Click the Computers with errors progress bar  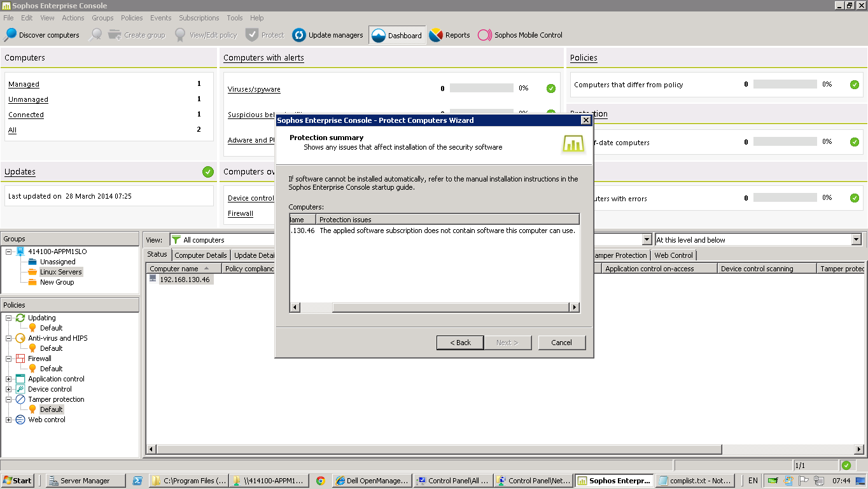(785, 198)
